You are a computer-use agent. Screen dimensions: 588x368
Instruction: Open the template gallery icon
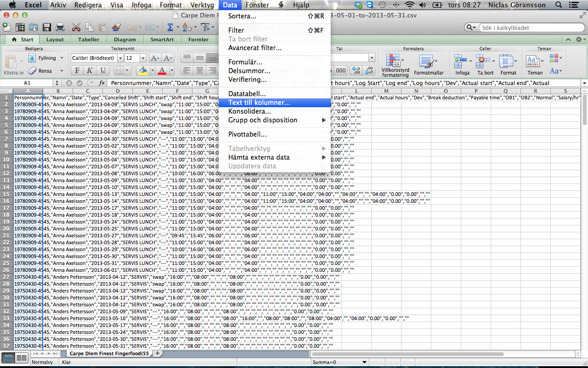point(20,27)
